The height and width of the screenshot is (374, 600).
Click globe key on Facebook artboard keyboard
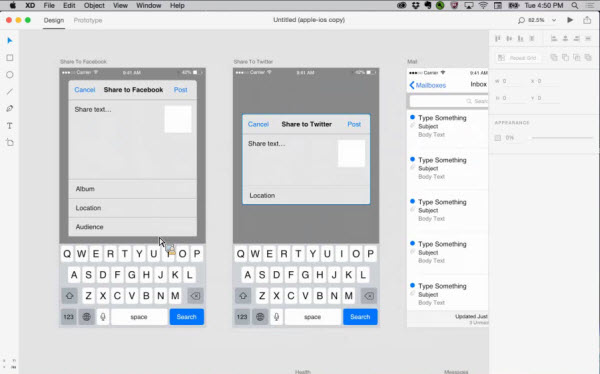[x=87, y=317]
